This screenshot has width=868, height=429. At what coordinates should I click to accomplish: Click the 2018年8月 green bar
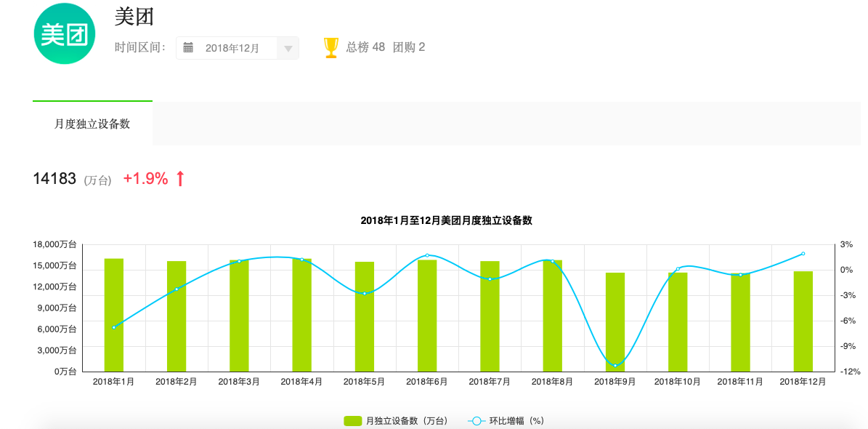pos(553,316)
